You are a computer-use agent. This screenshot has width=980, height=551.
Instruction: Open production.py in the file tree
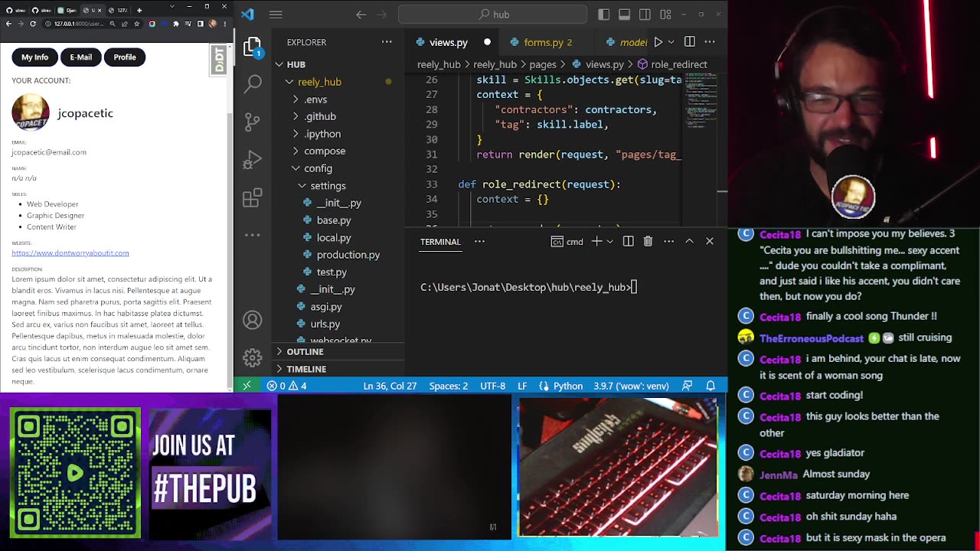348,255
